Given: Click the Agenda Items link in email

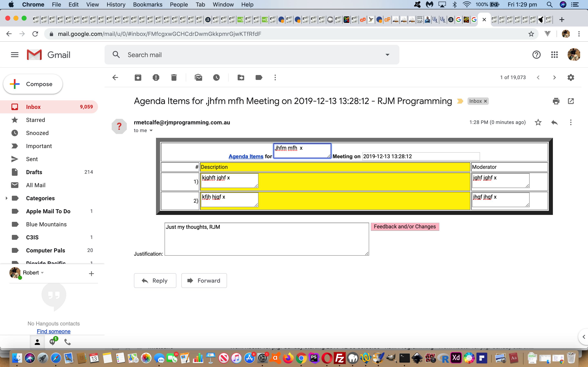Looking at the screenshot, I should 246,156.
